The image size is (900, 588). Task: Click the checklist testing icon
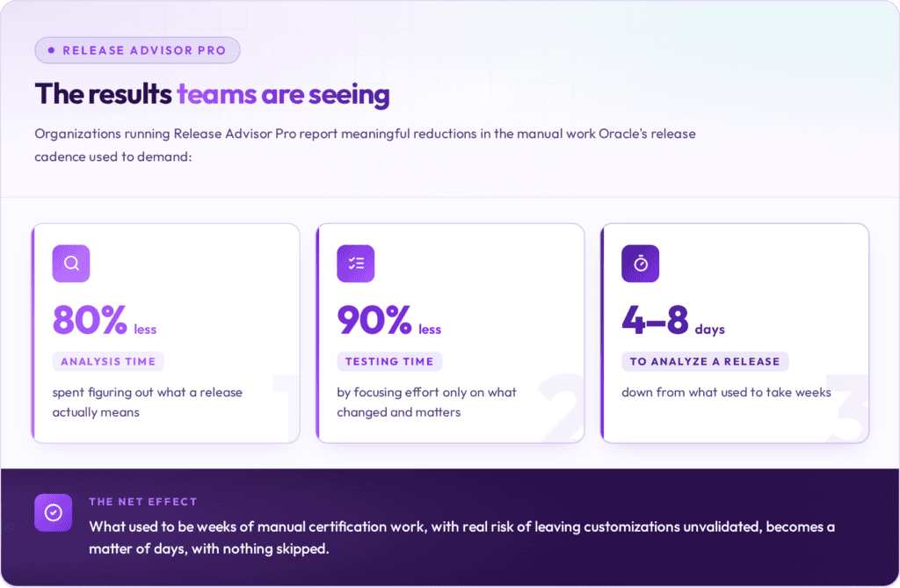click(356, 264)
